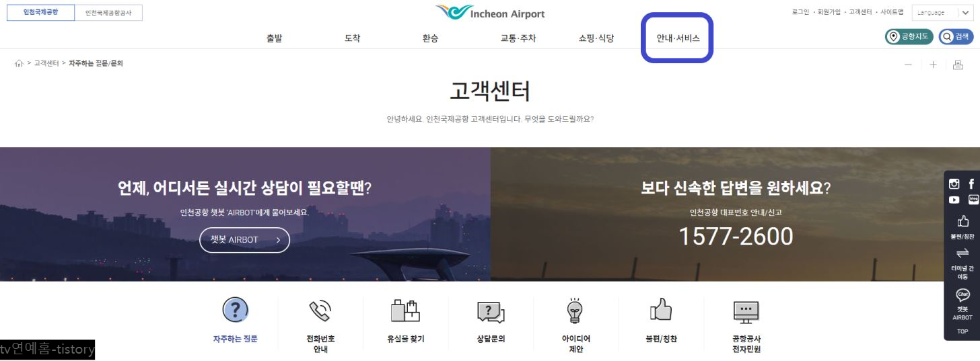Image resolution: width=980 pixels, height=361 pixels.
Task: Decrease page zoom with minus icon
Action: (909, 65)
